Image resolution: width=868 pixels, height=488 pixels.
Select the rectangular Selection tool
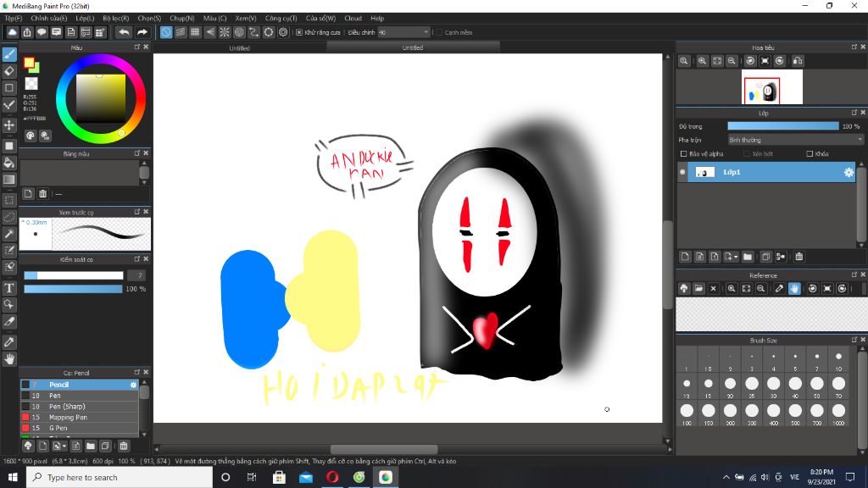[x=9, y=200]
